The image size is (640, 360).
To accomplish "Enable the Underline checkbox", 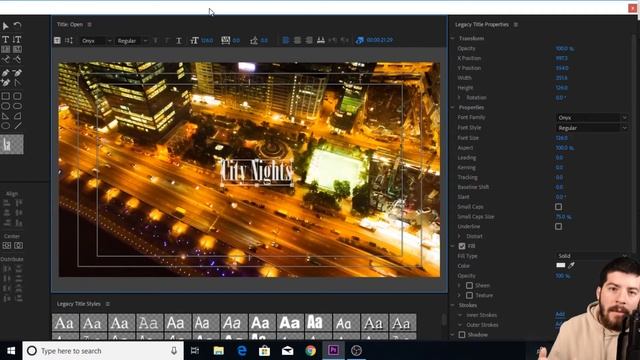I will 558,227.
